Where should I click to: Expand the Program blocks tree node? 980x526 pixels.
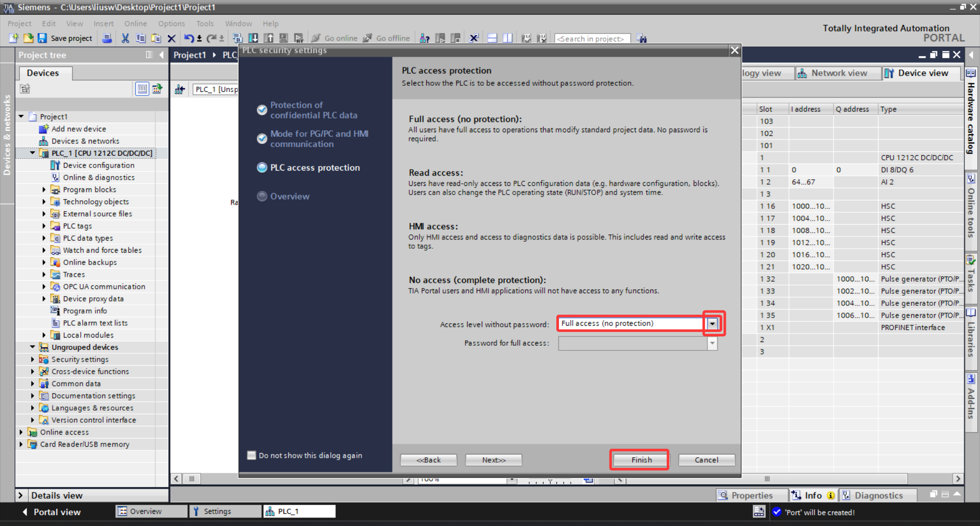coord(44,189)
